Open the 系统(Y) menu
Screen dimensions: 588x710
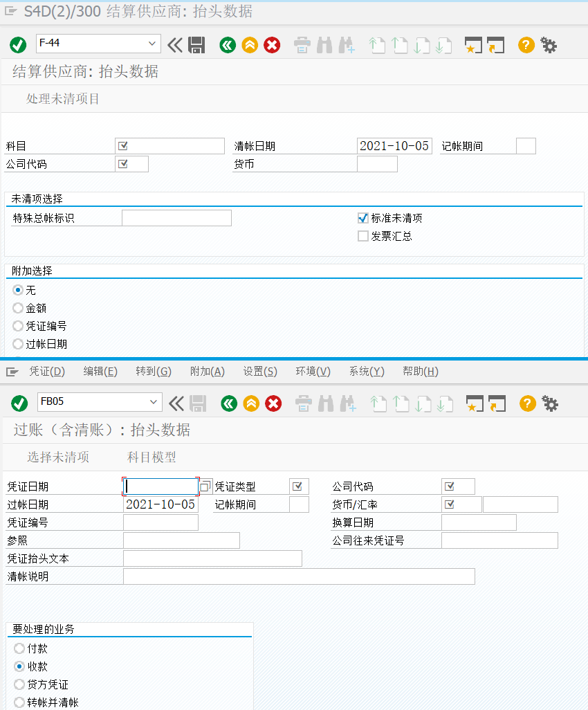point(366,371)
